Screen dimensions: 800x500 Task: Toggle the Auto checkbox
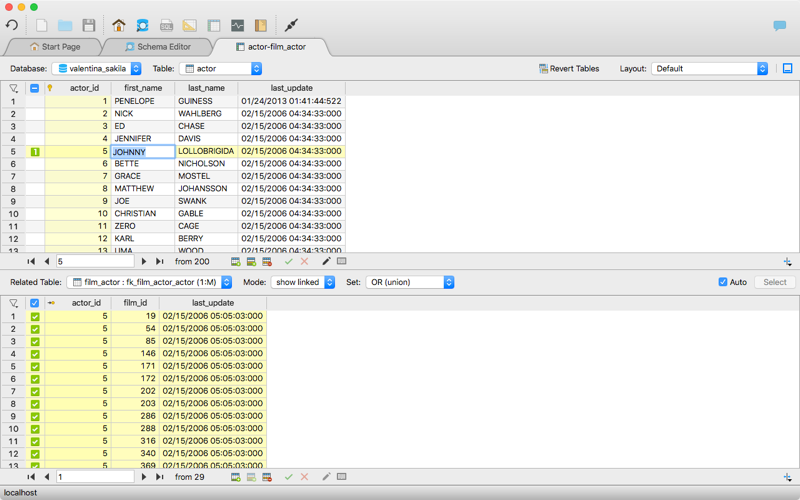pyautogui.click(x=723, y=282)
